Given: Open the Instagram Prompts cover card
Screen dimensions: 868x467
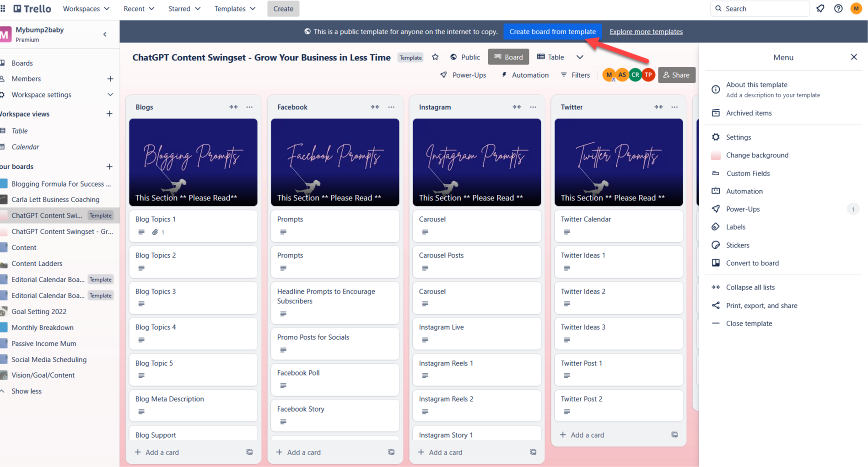Looking at the screenshot, I should (x=477, y=162).
